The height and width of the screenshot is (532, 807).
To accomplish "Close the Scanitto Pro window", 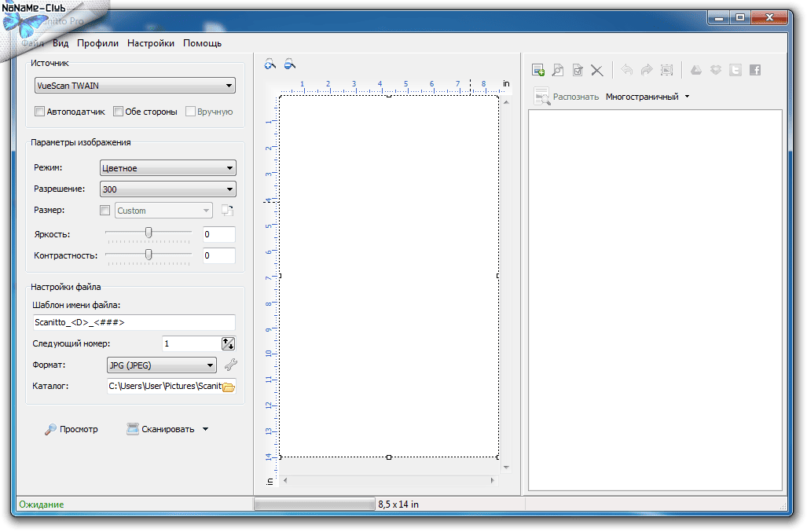I will [x=769, y=18].
